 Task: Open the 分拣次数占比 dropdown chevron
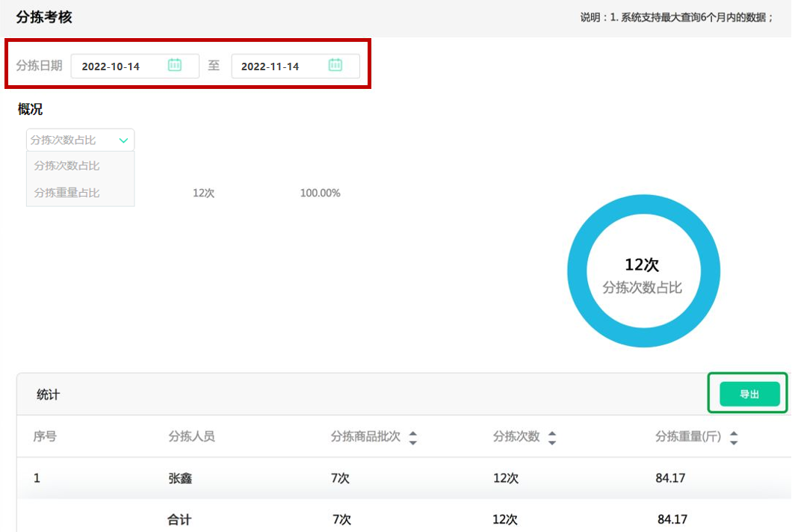pos(124,140)
